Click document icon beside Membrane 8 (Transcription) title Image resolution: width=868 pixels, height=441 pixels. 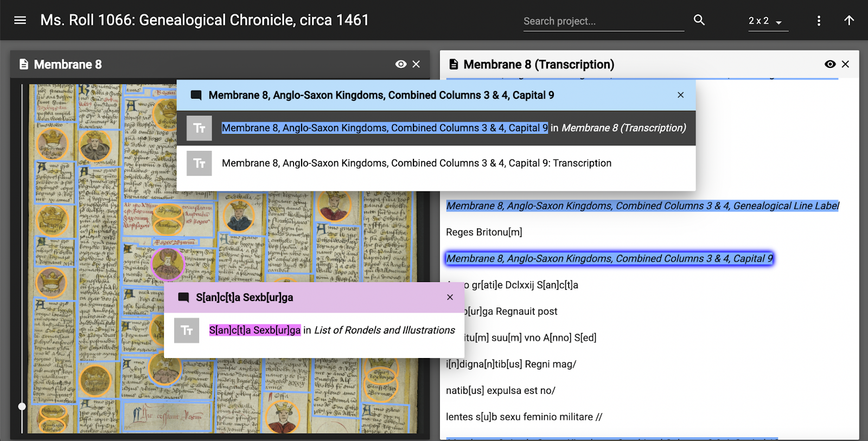[454, 65]
